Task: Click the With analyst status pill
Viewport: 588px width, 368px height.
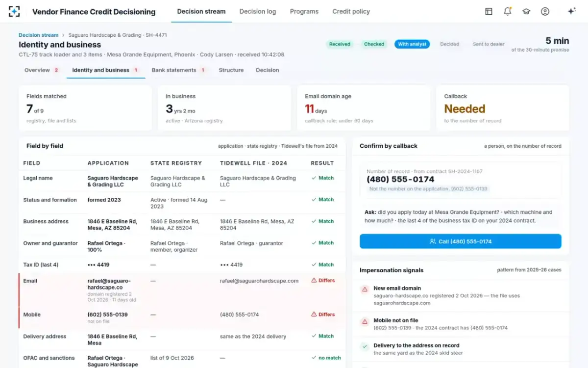Action: coord(412,44)
